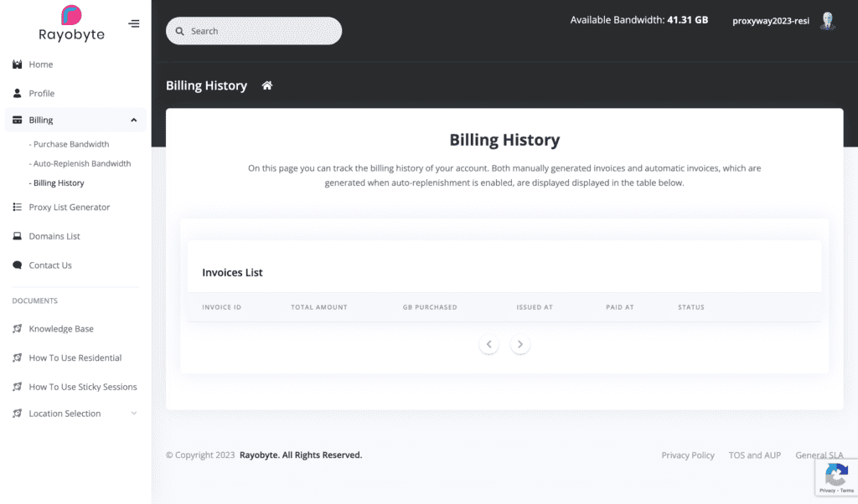Viewport: 858px width, 504px height.
Task: Click the TOS and AUP link
Action: click(754, 455)
